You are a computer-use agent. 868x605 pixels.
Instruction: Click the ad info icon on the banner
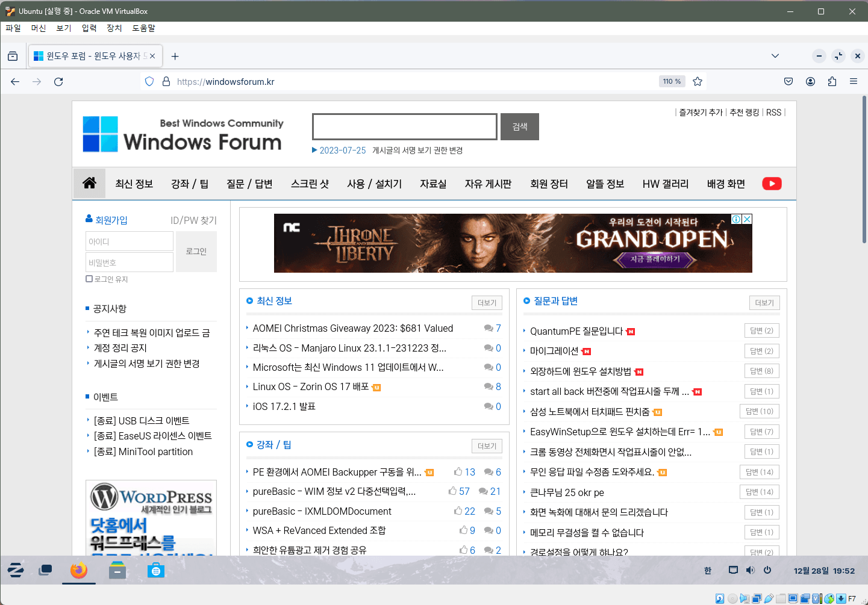click(x=736, y=219)
